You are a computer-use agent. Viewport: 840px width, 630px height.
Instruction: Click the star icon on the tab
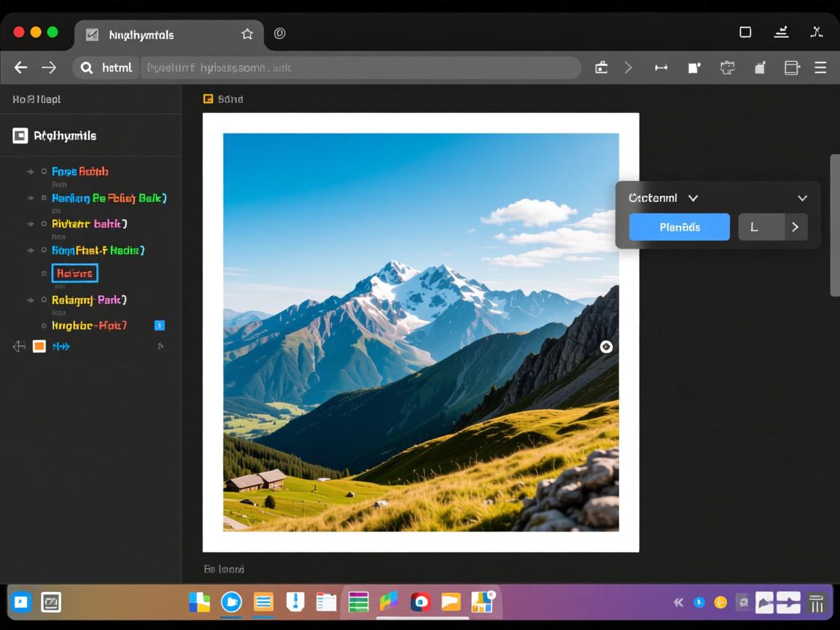(x=247, y=34)
